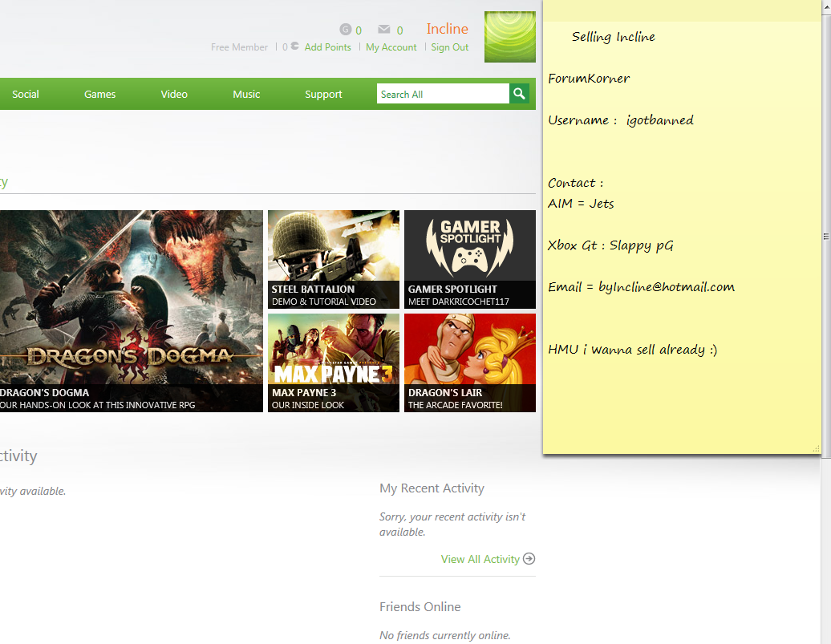This screenshot has height=644, width=831.
Task: Click the Contact : note line
Action: [x=576, y=183]
